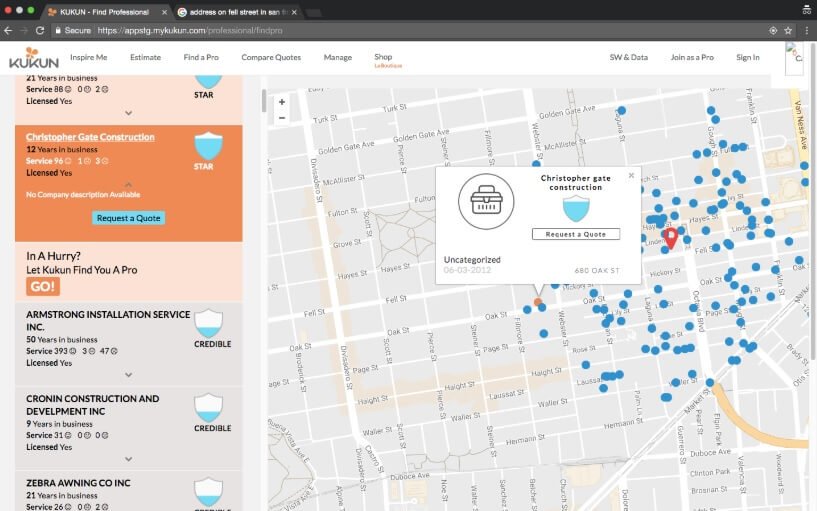The image size is (817, 511).
Task: Open SW & Data link
Action: (628, 57)
